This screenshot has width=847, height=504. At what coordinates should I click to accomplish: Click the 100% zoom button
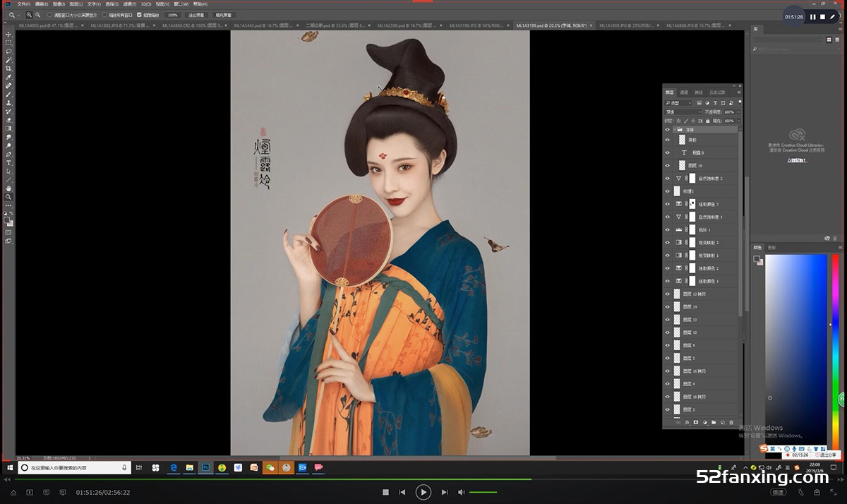(x=173, y=15)
